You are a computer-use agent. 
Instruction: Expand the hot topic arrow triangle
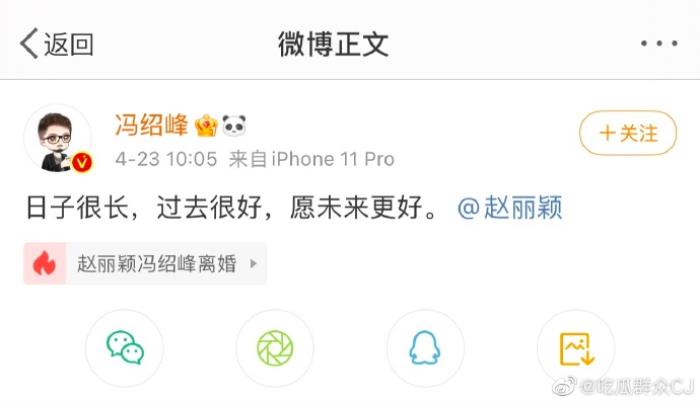tap(253, 264)
